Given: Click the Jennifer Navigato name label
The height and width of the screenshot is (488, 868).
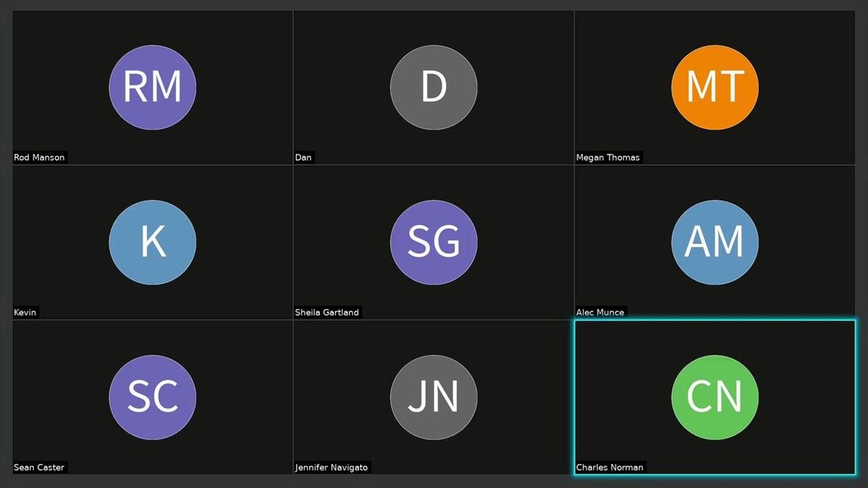Looking at the screenshot, I should pyautogui.click(x=331, y=467).
